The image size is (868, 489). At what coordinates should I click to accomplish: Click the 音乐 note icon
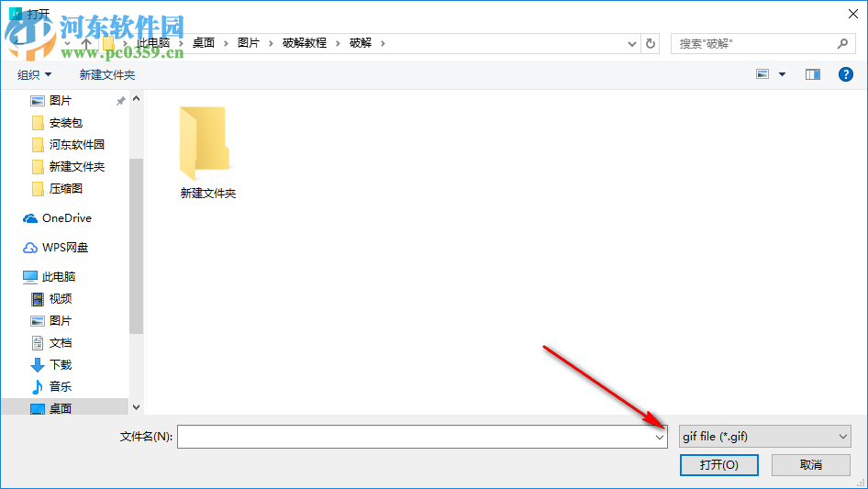pyautogui.click(x=37, y=386)
